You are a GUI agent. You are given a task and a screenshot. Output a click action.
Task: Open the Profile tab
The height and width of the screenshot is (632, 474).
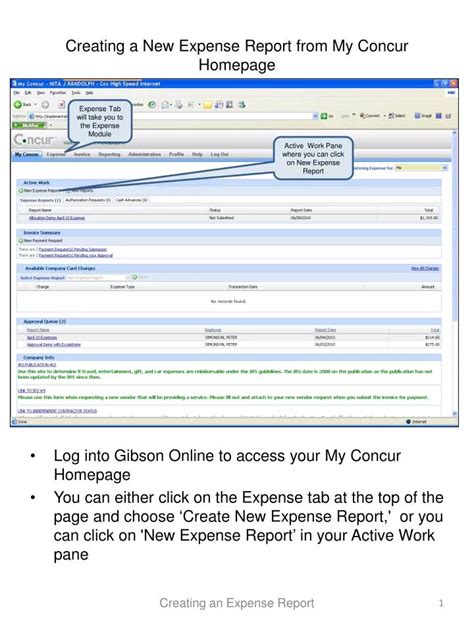coord(176,154)
